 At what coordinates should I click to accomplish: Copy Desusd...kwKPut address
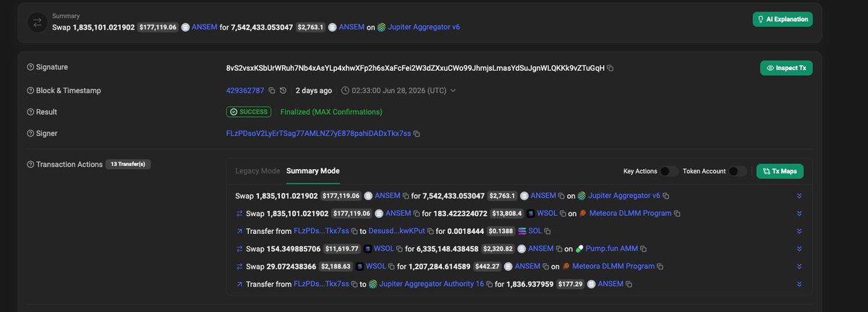pyautogui.click(x=430, y=231)
